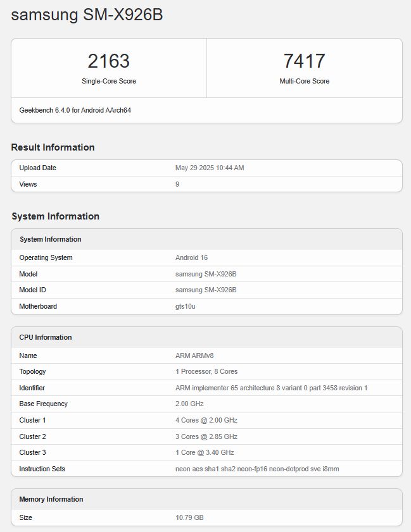Select samsung SM-X926B in the Model ID row
Screen dimensions: 411x532
pos(206,290)
